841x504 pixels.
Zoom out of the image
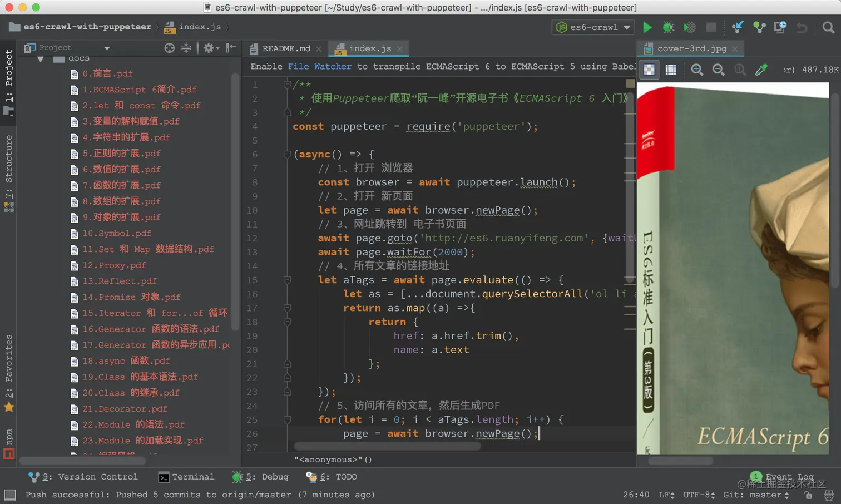point(718,70)
